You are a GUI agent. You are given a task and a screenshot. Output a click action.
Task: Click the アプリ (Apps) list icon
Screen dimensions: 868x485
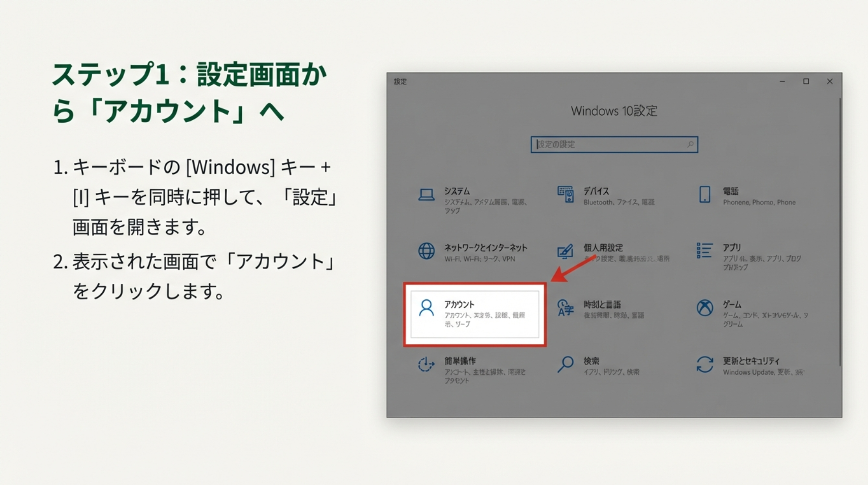704,251
